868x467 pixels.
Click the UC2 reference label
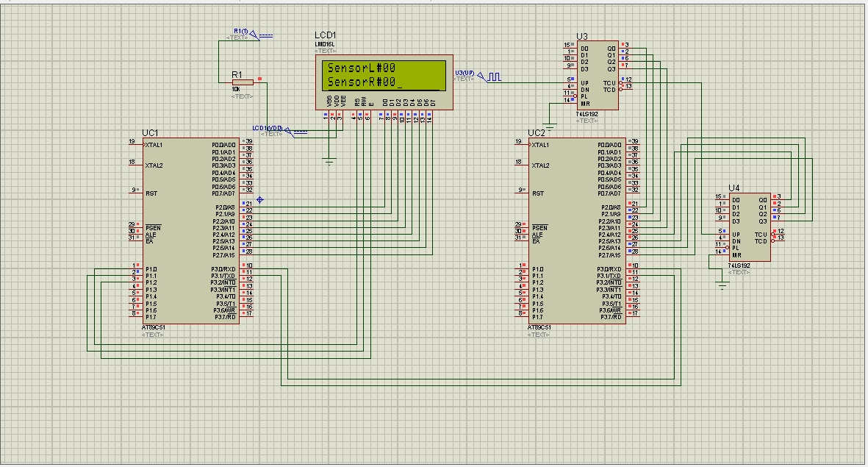537,133
